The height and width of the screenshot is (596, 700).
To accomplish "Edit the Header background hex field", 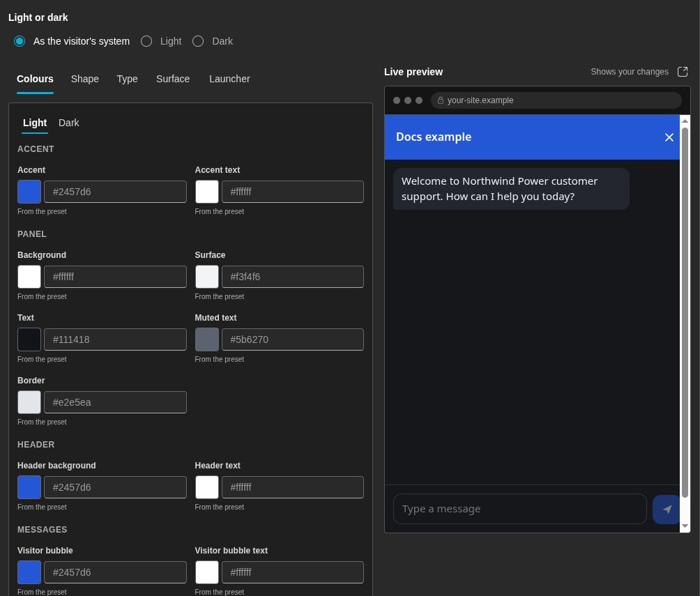I will pyautogui.click(x=115, y=487).
